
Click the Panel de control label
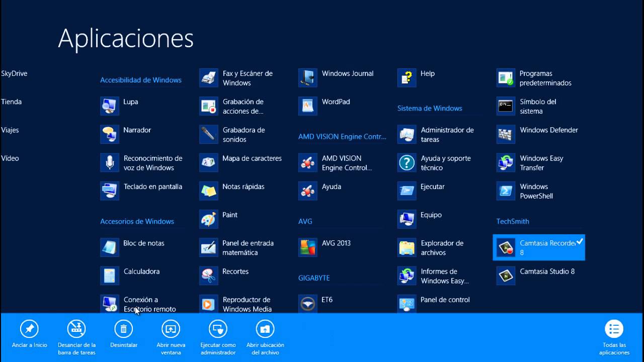click(x=445, y=300)
